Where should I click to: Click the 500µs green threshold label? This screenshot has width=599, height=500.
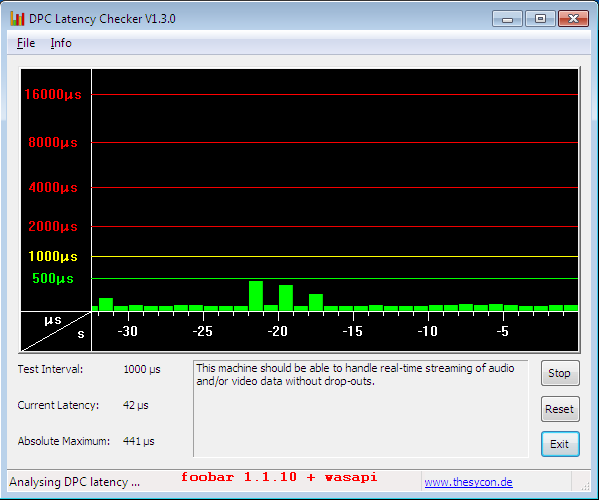point(53,278)
